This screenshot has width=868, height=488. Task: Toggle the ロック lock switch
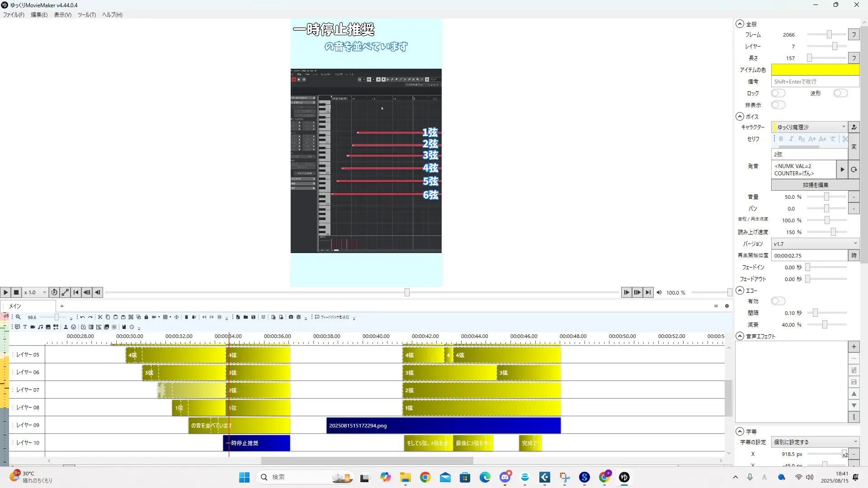click(x=778, y=93)
